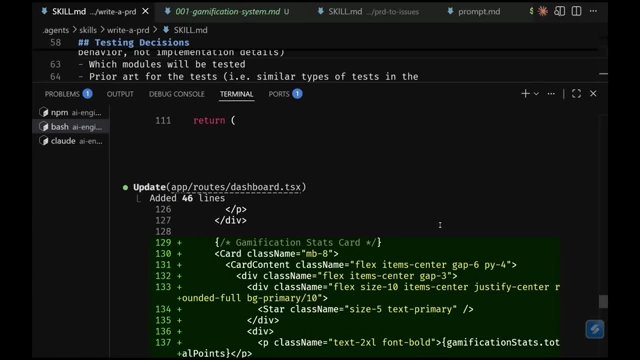This screenshot has height=360, width=640.
Task: Click the 'Prior art for the tests' line
Action: pyautogui.click(x=248, y=76)
